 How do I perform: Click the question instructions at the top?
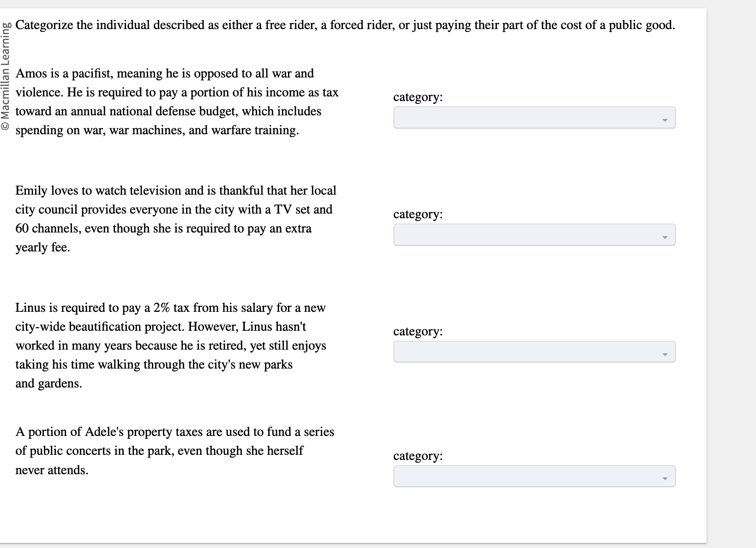(x=345, y=25)
